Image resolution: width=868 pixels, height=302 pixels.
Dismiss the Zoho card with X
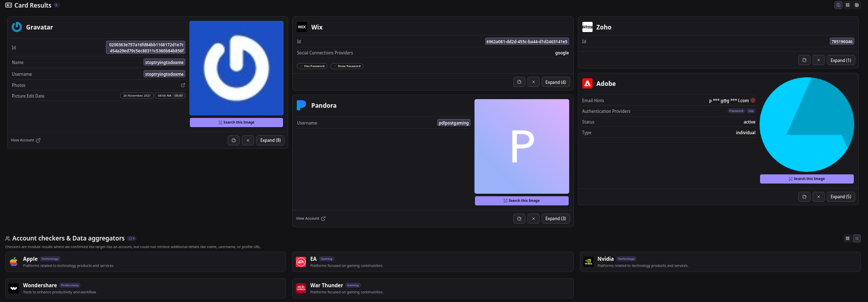tap(819, 60)
